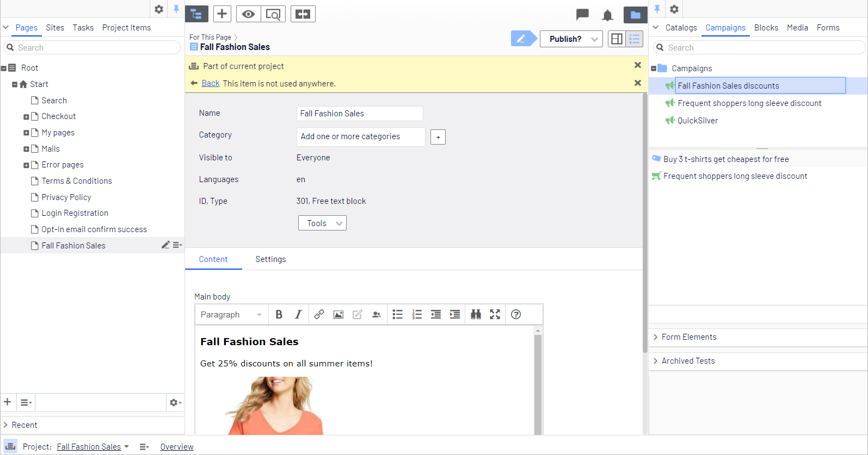Screen dimensions: 868x455
Task: Toggle bold formatting in the editor
Action: click(279, 314)
